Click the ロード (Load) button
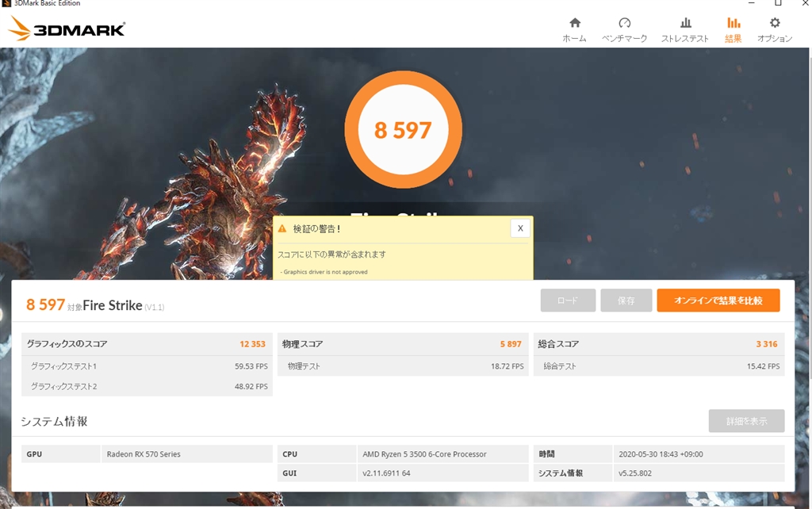This screenshot has width=812, height=509. pyautogui.click(x=568, y=300)
